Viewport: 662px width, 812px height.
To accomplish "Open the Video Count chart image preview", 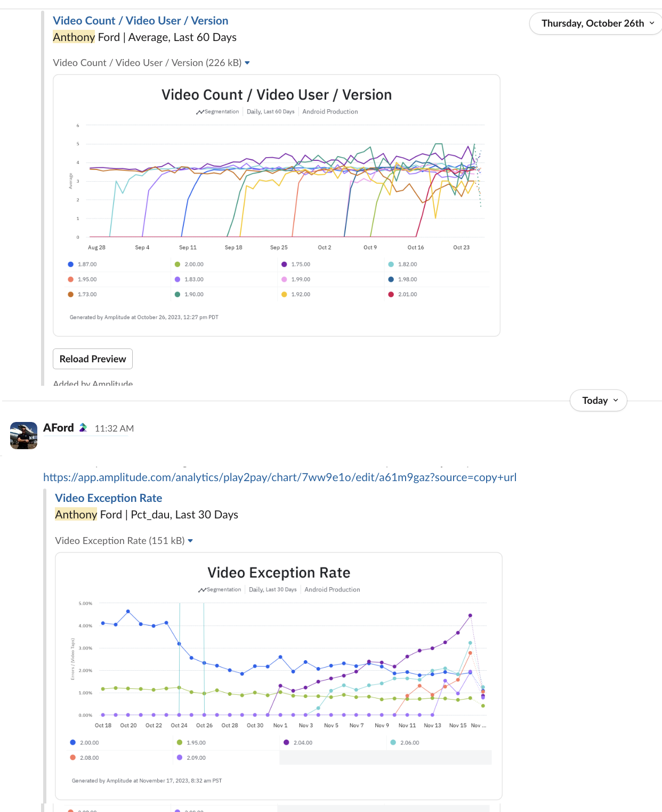I will pos(277,205).
